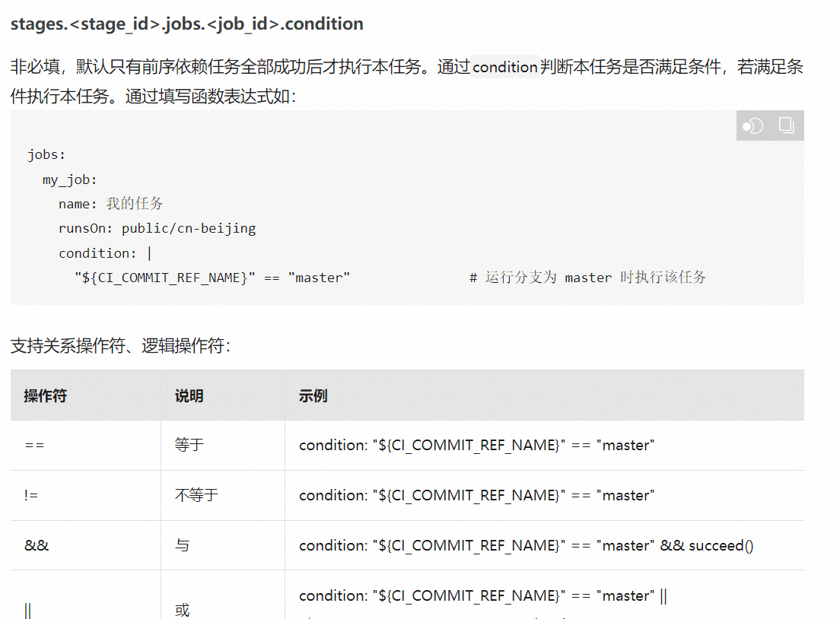Click the 等于 description cell in the "==" row
This screenshot has width=840, height=619.
pyautogui.click(x=189, y=446)
